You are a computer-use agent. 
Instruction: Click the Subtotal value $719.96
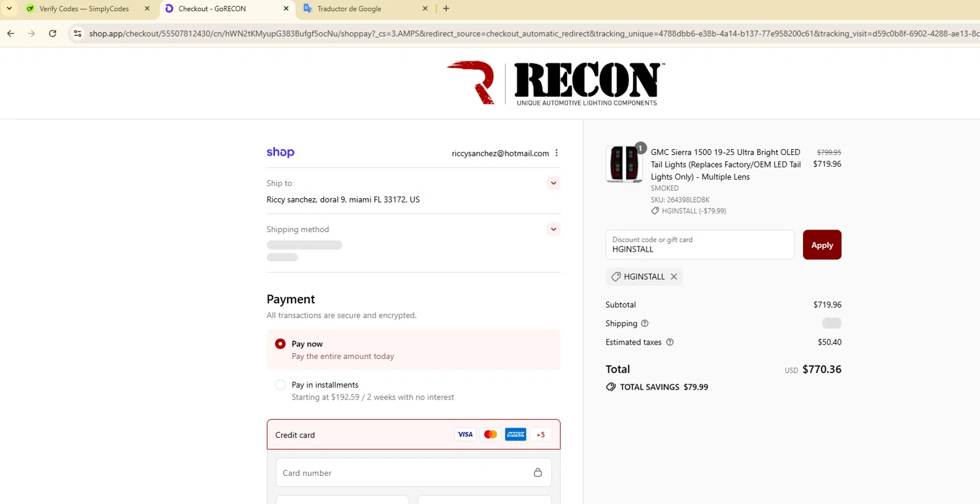pyautogui.click(x=827, y=305)
